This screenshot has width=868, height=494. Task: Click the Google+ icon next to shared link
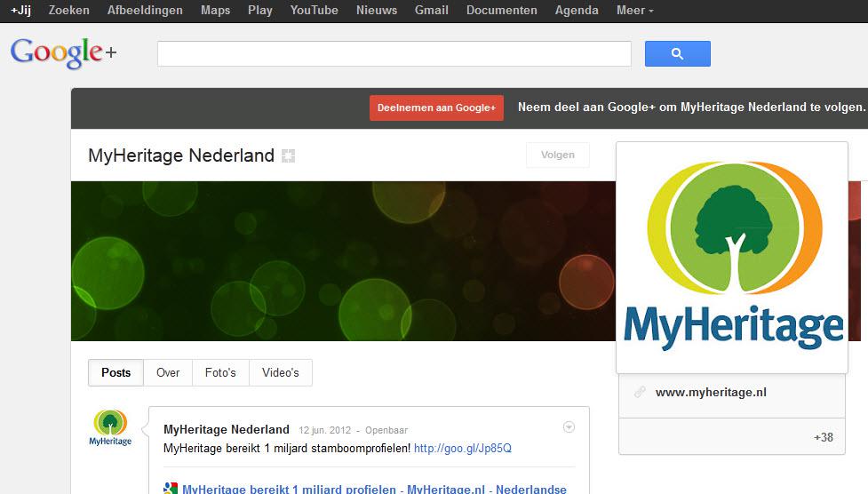[171, 489]
